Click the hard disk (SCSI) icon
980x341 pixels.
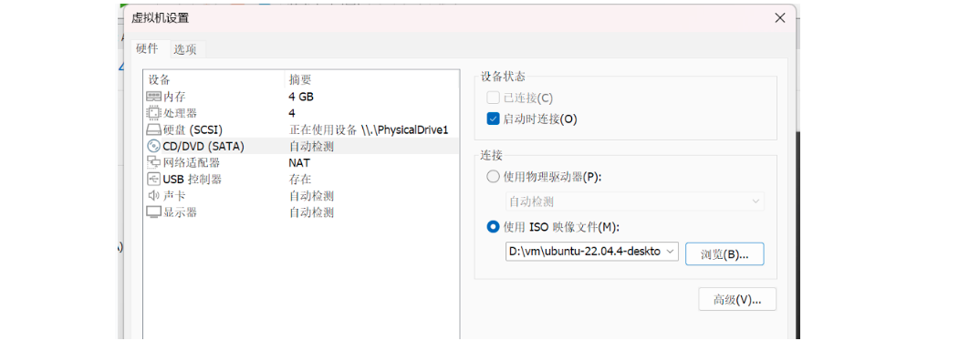coord(153,129)
